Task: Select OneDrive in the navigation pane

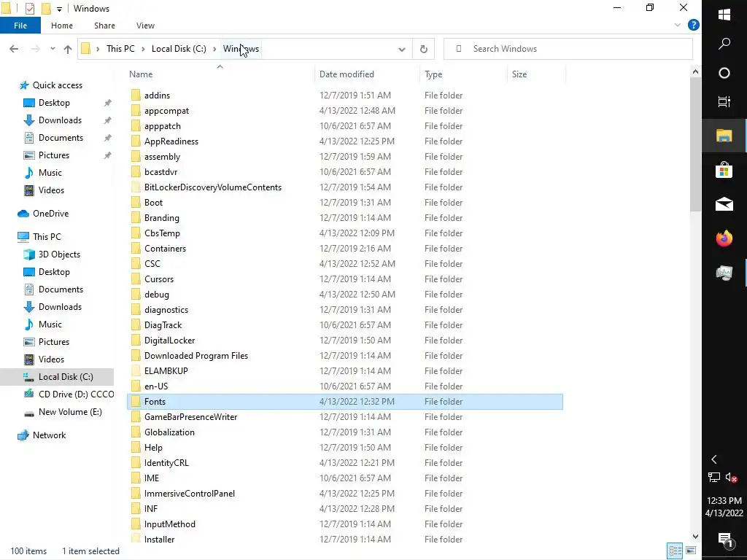Action: point(50,214)
